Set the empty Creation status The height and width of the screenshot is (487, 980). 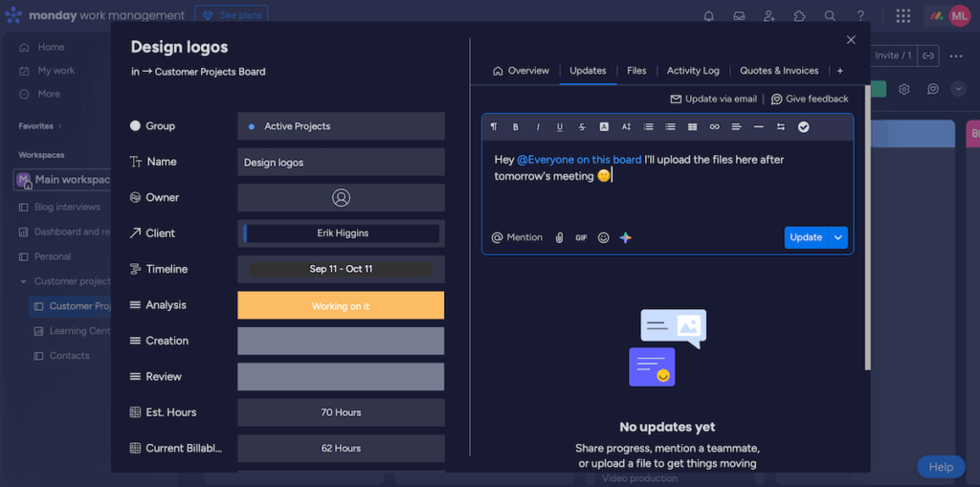[x=342, y=342]
